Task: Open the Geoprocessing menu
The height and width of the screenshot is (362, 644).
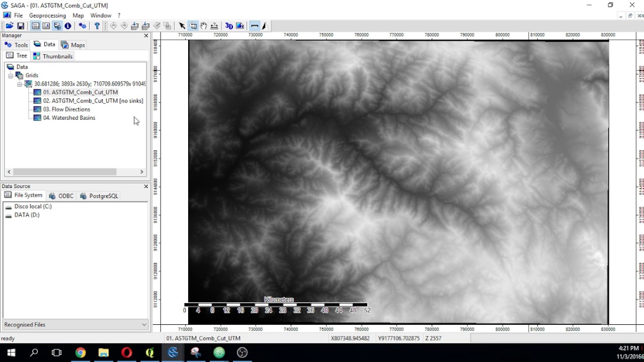Action: [47, 16]
